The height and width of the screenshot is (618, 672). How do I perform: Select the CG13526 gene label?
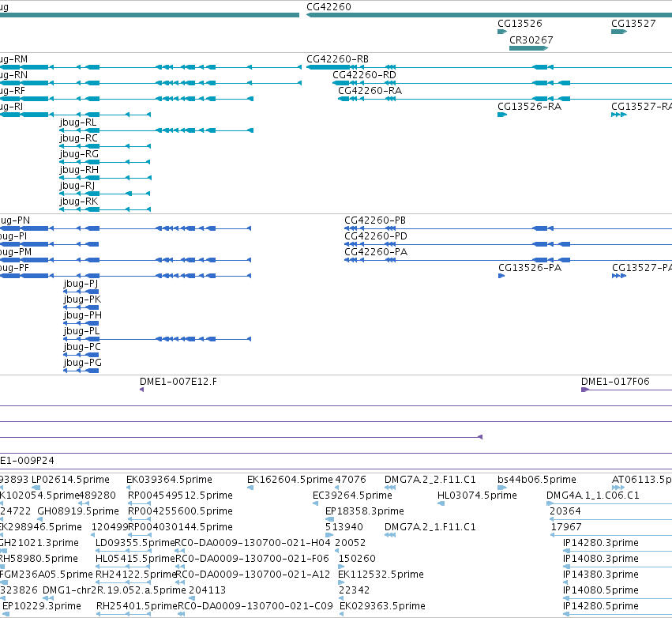pos(520,24)
